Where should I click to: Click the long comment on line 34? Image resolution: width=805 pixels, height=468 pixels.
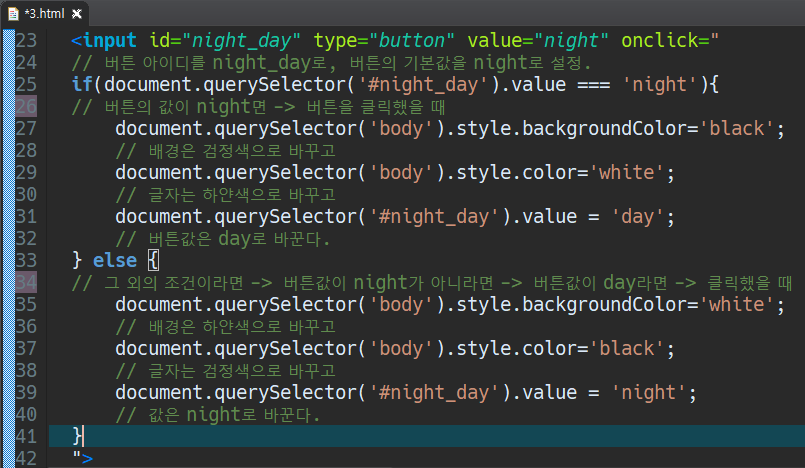click(x=432, y=283)
